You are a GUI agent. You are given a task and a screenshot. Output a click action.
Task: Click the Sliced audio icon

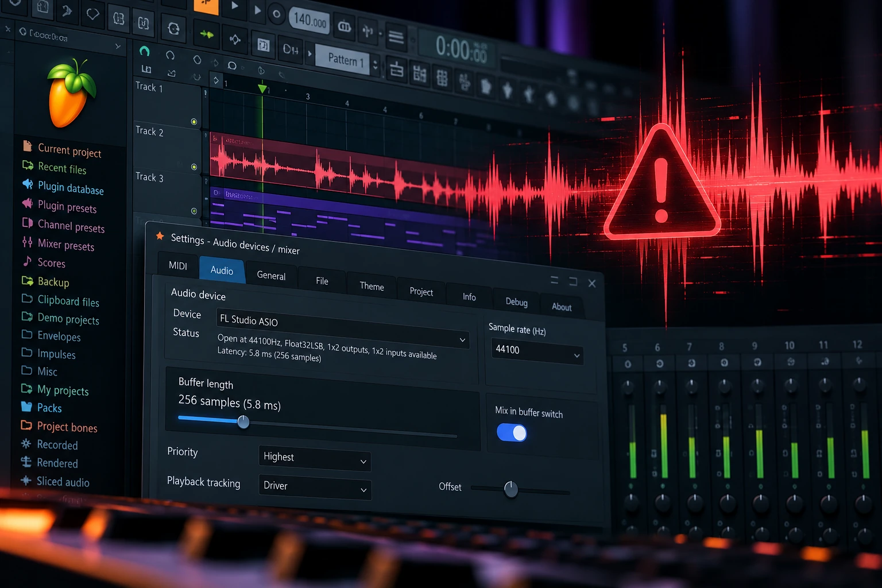click(26, 480)
